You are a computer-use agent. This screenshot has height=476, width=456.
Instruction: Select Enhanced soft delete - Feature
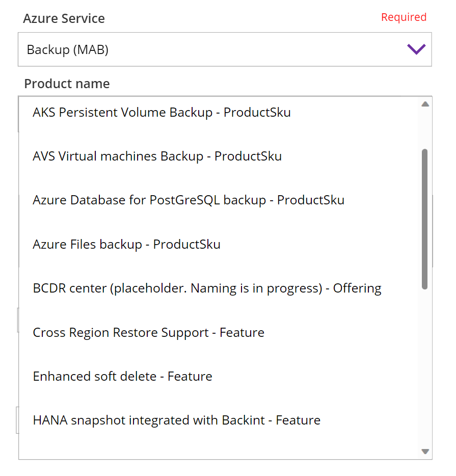pos(122,376)
